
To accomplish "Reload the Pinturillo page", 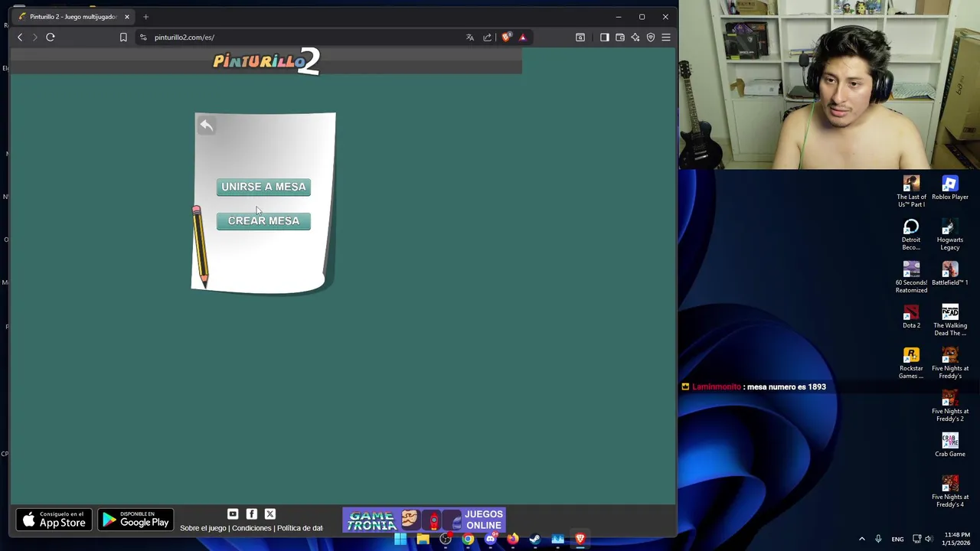I will [51, 37].
